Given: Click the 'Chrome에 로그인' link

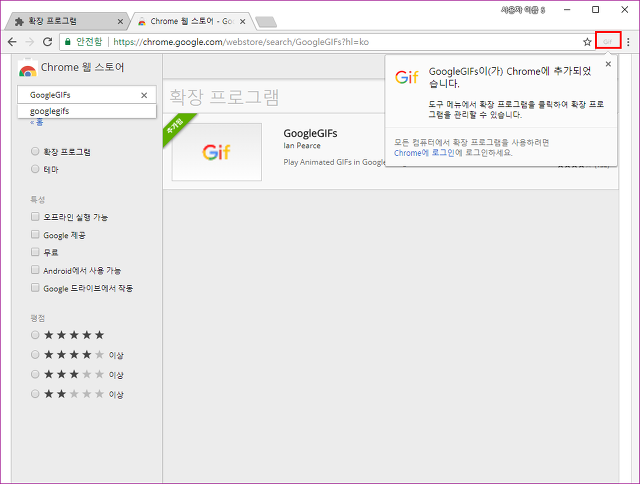Looking at the screenshot, I should click(x=424, y=153).
